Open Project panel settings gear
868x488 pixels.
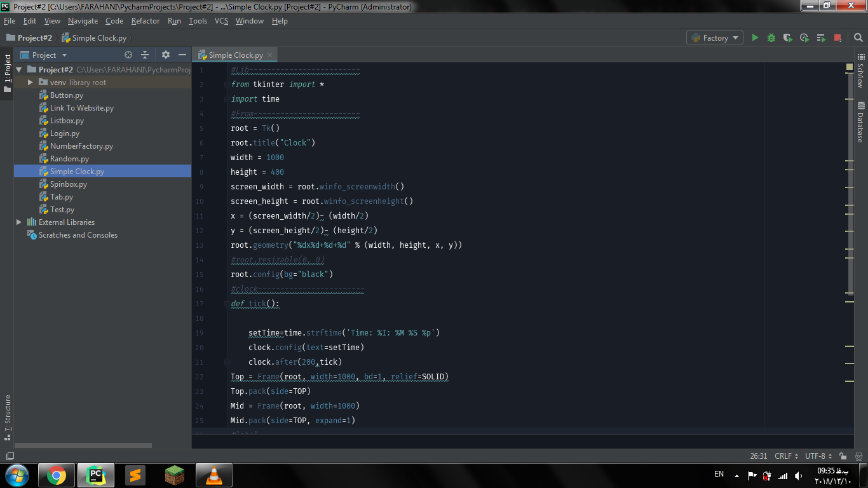coord(166,55)
